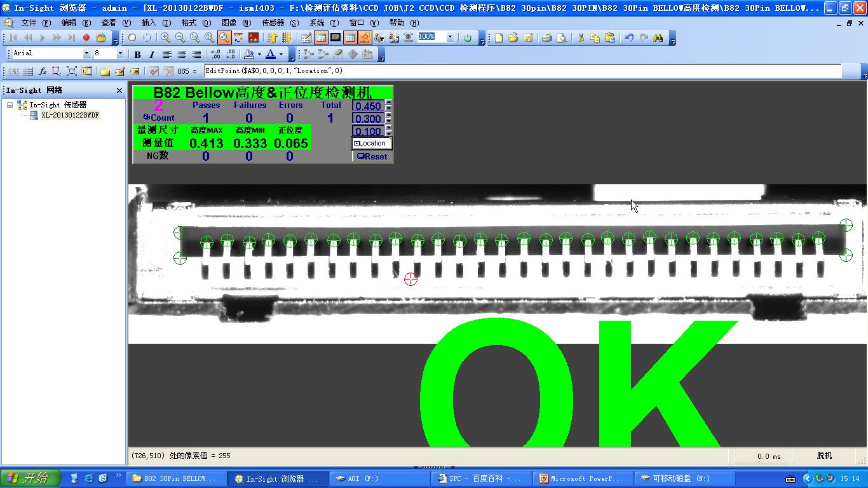Toggle Italic formatting
The image size is (868, 488).
[152, 54]
